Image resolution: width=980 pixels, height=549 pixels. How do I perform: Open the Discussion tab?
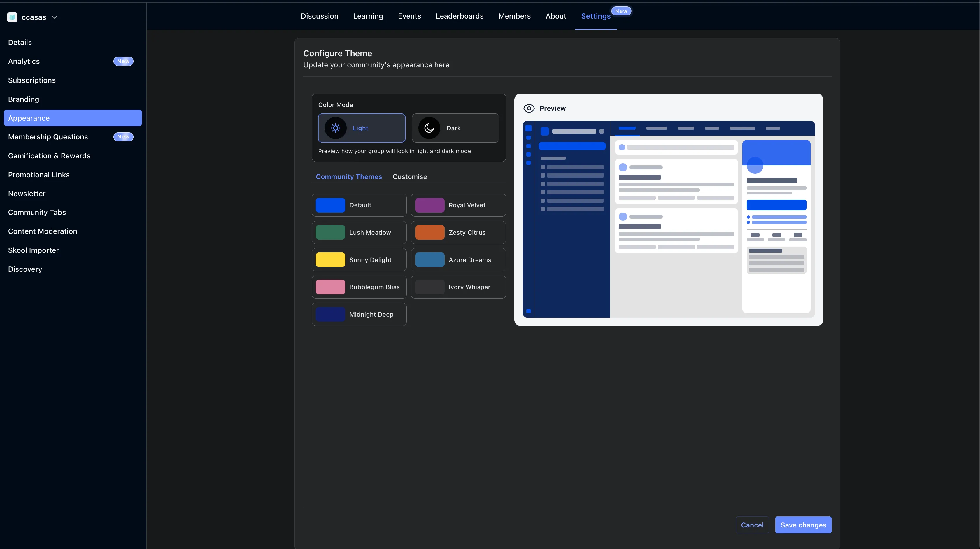pyautogui.click(x=319, y=16)
